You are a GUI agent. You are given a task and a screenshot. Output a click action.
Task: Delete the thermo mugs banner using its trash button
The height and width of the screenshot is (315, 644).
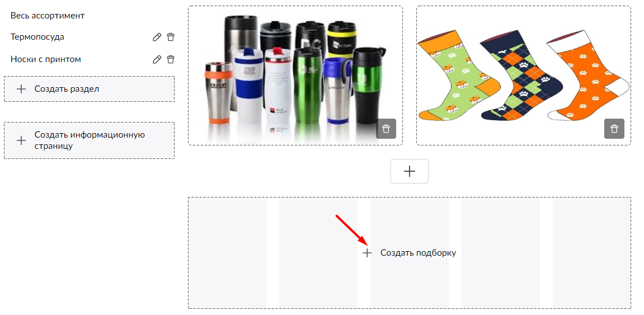coord(386,129)
